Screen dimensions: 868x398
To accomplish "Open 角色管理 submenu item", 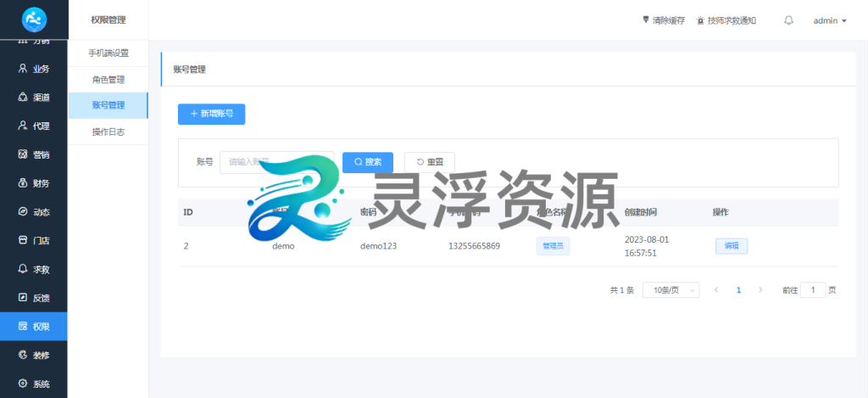I will point(108,80).
